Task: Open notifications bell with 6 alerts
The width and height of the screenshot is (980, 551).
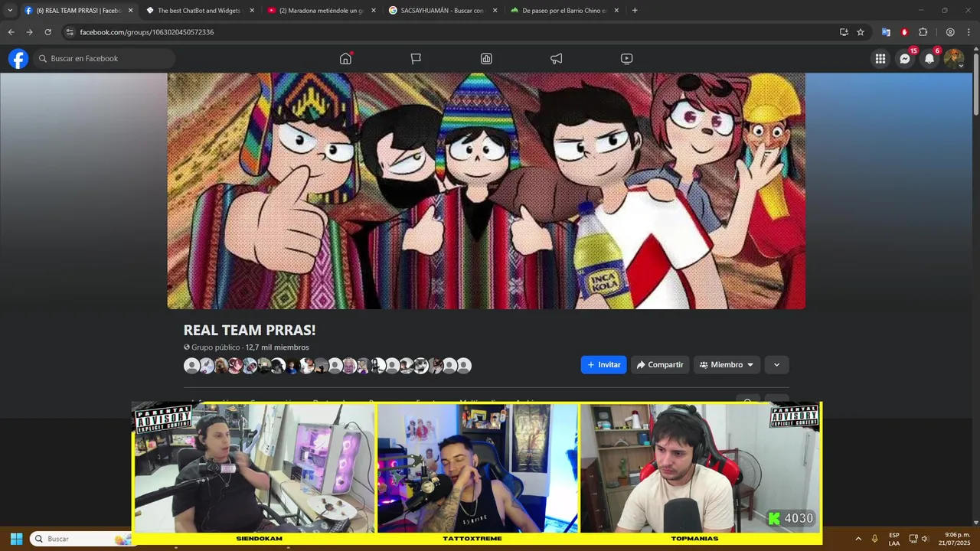Action: [x=929, y=59]
